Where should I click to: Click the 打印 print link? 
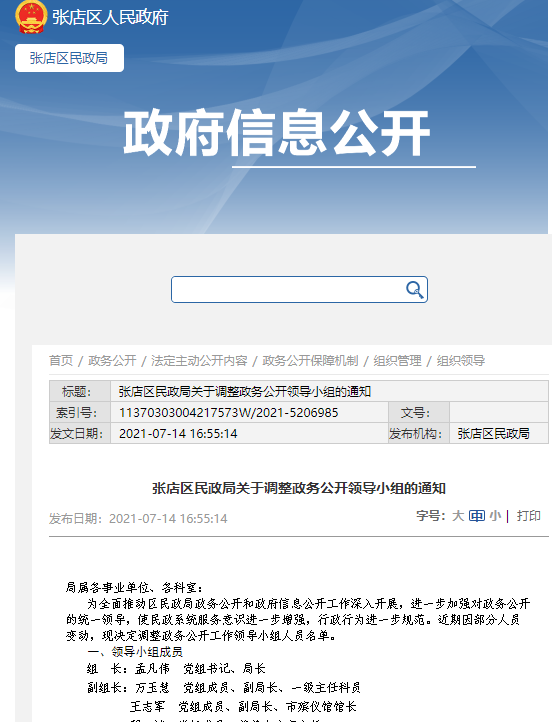click(529, 516)
